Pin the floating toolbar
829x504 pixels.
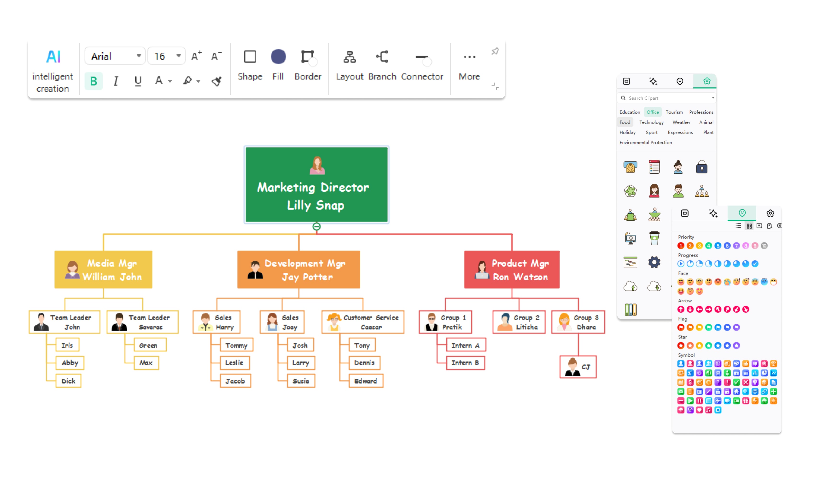(495, 52)
